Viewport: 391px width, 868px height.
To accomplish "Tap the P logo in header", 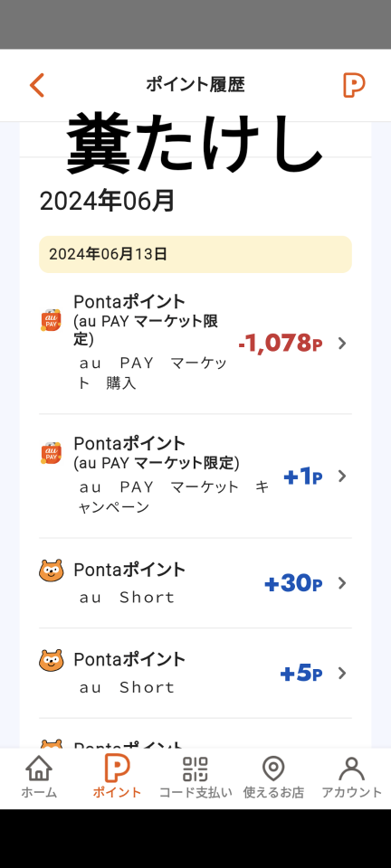I will tap(354, 85).
